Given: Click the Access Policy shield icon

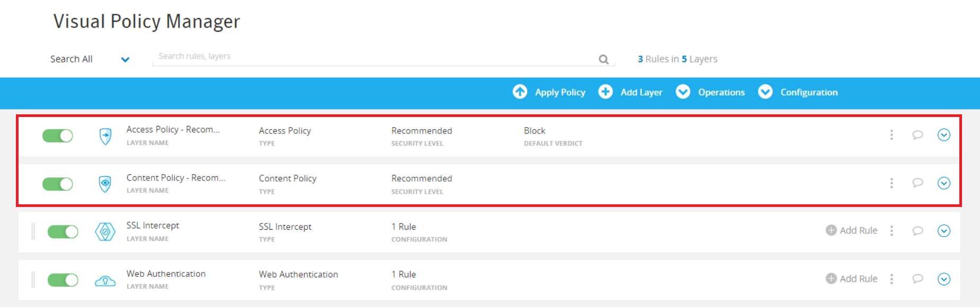Looking at the screenshot, I should (x=105, y=136).
